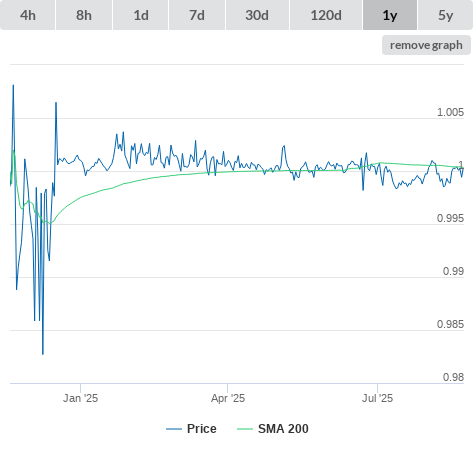Click the Apr '25 x-axis label

click(228, 398)
